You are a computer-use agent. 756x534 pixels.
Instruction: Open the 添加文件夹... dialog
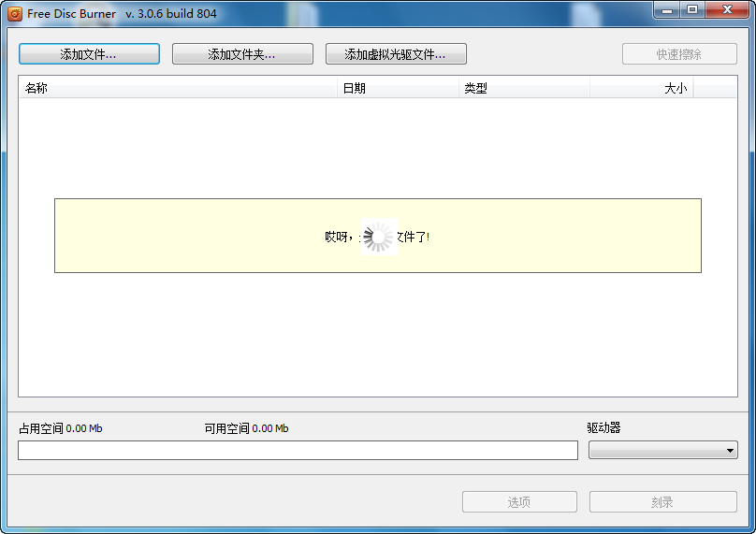tap(242, 54)
